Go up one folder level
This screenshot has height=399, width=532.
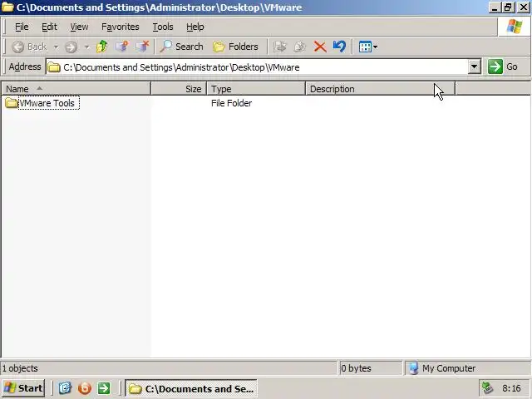(101, 47)
